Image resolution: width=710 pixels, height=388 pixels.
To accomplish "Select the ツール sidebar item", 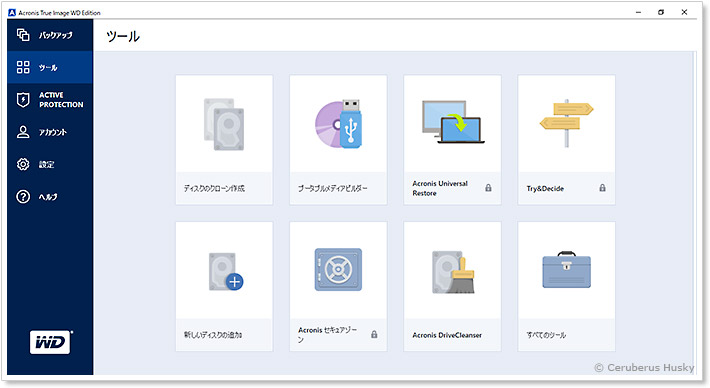I will click(50, 67).
